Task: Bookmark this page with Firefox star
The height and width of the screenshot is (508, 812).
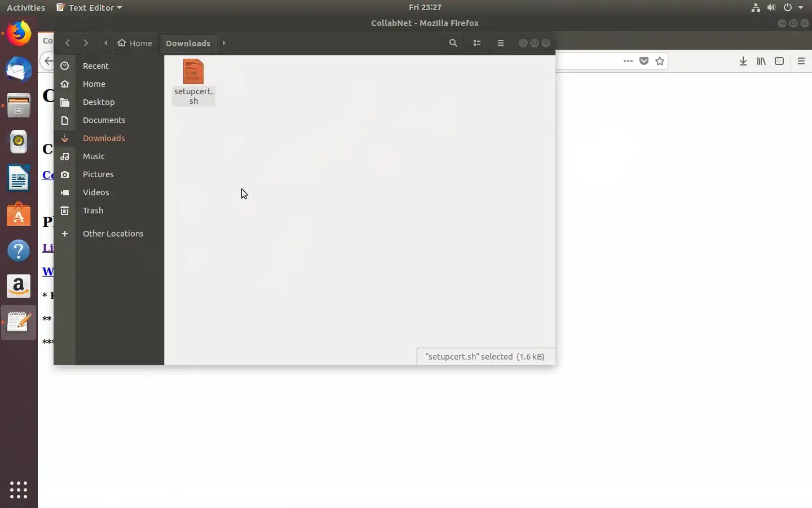Action: point(660,61)
